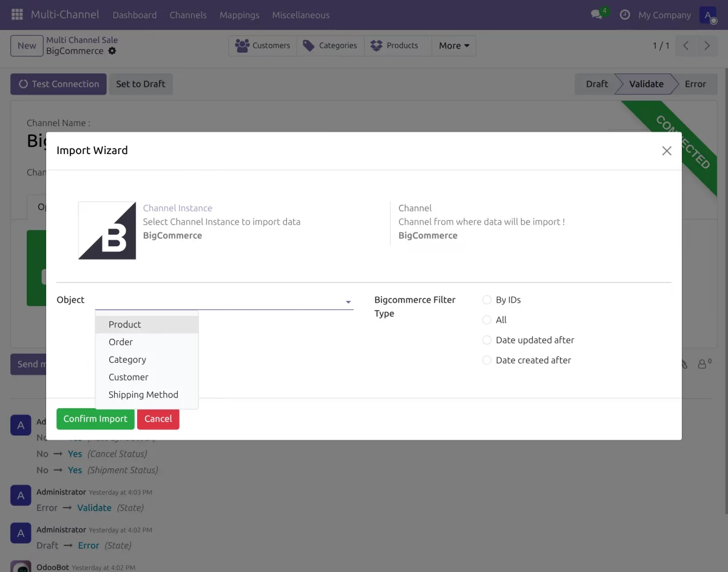728x572 pixels.
Task: Choose Order from the Object list
Action: point(147,342)
